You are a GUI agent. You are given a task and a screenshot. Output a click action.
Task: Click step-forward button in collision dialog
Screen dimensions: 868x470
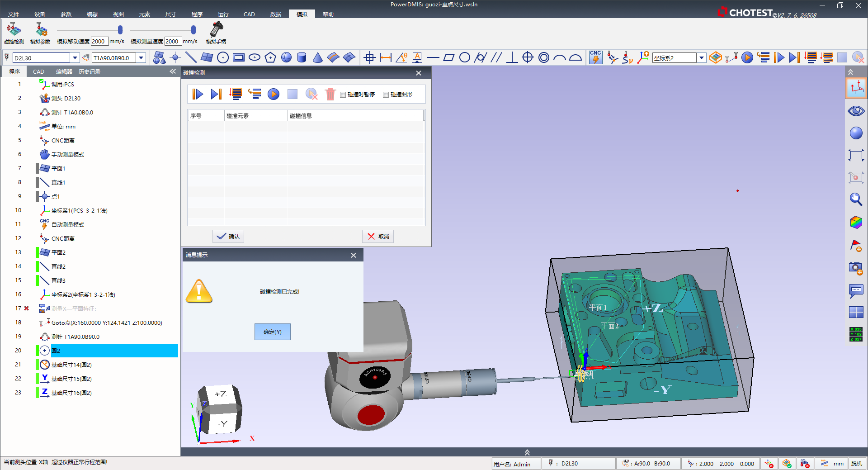click(216, 94)
